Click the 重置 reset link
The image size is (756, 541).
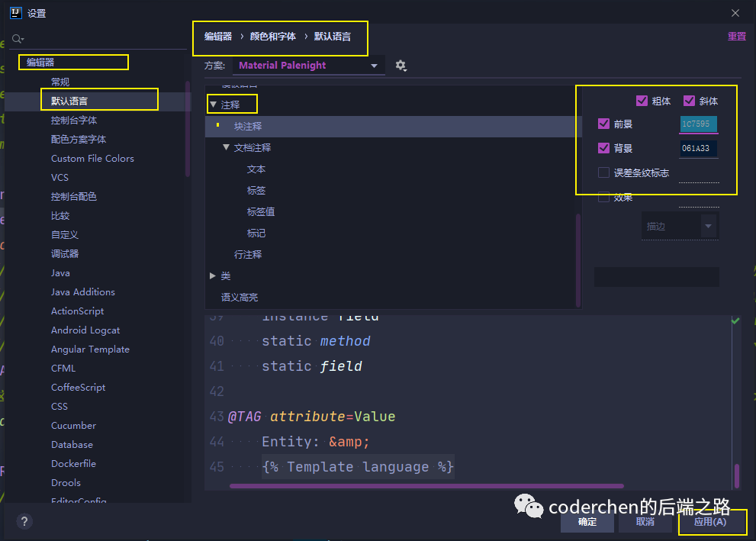tap(737, 37)
